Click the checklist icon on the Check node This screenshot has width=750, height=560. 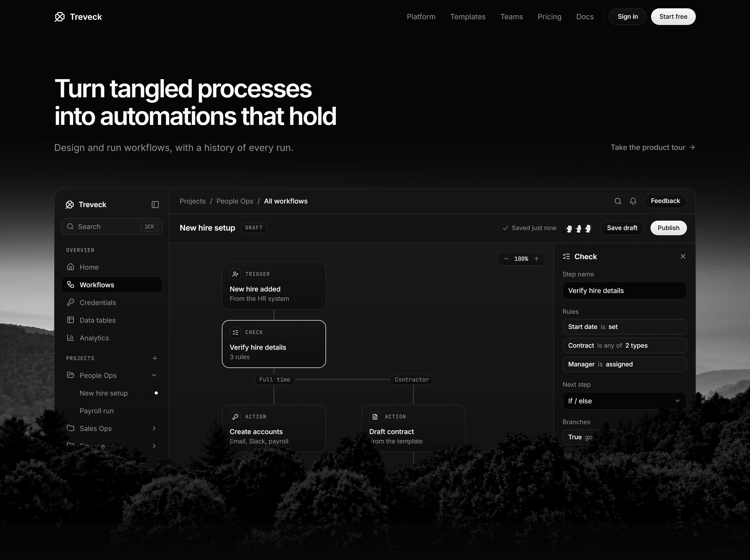point(235,332)
